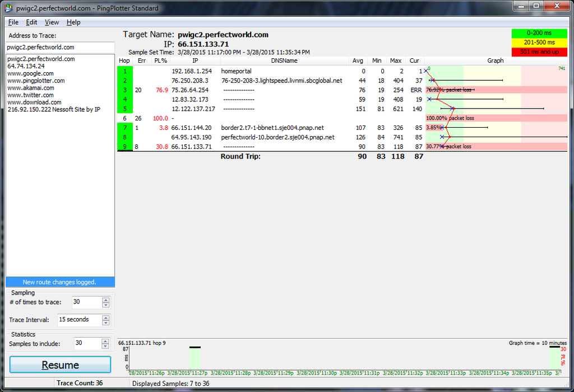The height and width of the screenshot is (392, 574).
Task: Click the Err column header
Action: point(142,60)
